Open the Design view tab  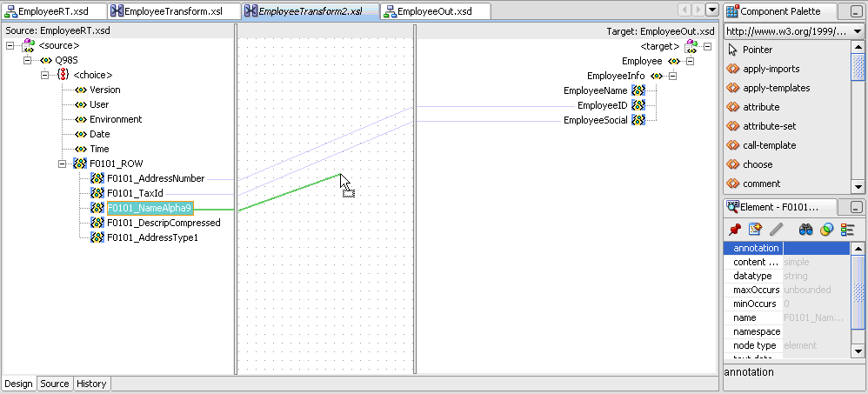19,384
